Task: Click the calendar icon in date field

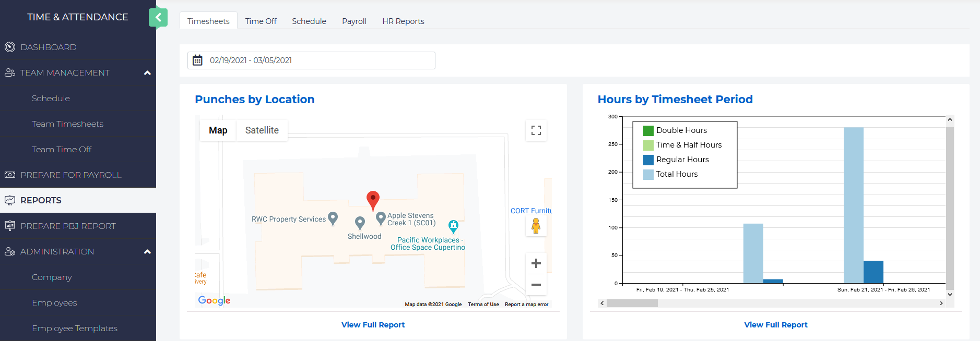Action: (x=197, y=60)
